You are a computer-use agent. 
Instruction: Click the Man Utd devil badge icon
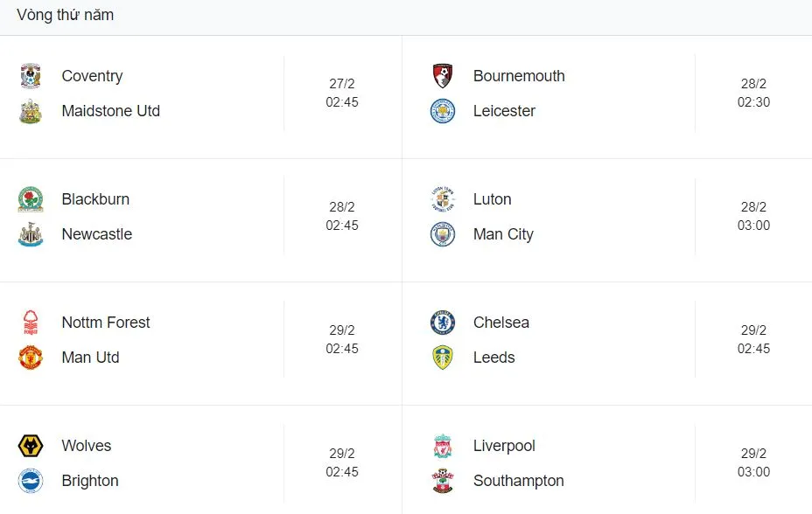(x=31, y=358)
